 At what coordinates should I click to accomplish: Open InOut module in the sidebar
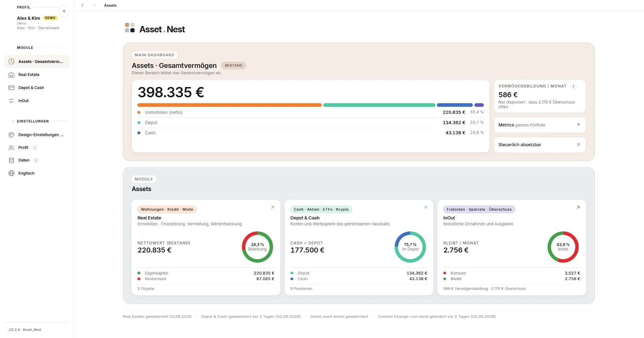click(37, 101)
